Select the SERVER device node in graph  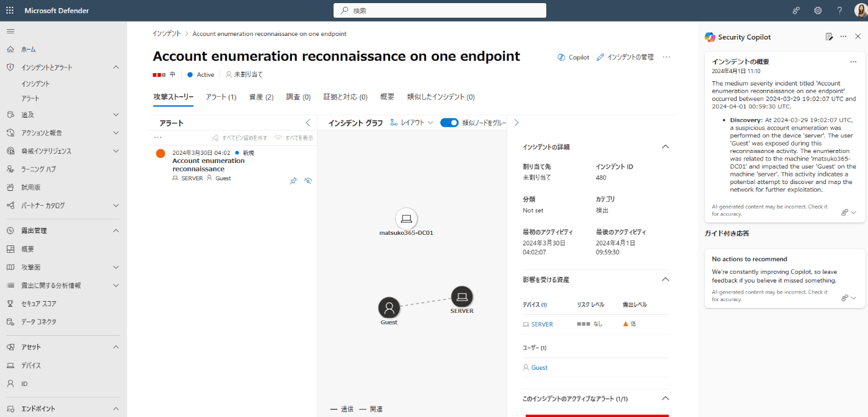pos(461,297)
